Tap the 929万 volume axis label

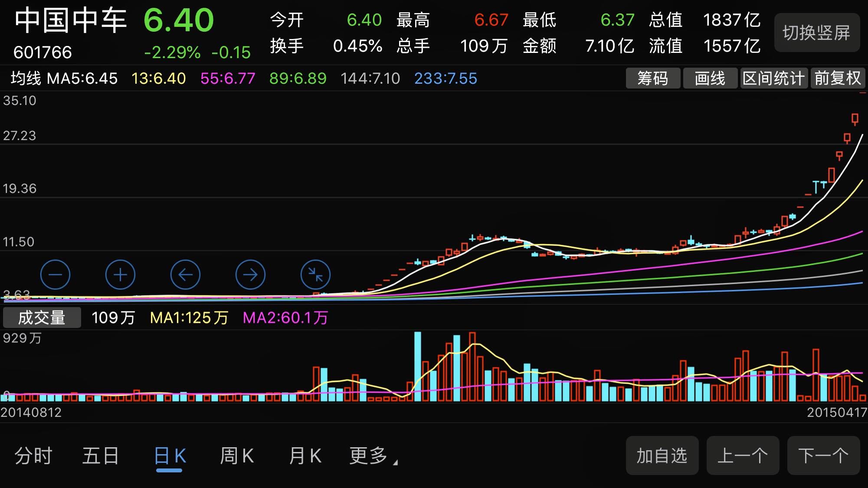point(22,338)
